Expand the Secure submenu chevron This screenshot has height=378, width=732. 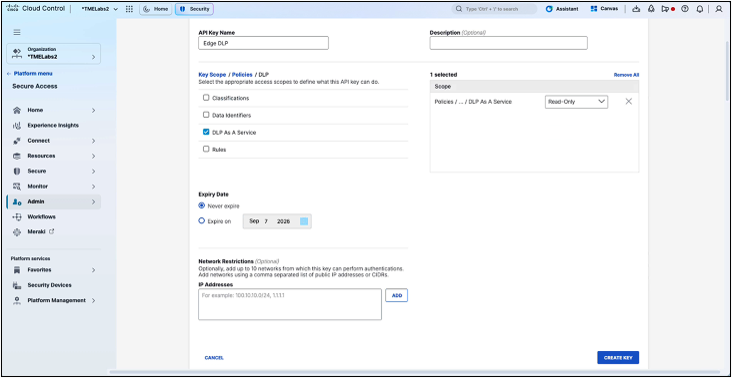[93, 171]
